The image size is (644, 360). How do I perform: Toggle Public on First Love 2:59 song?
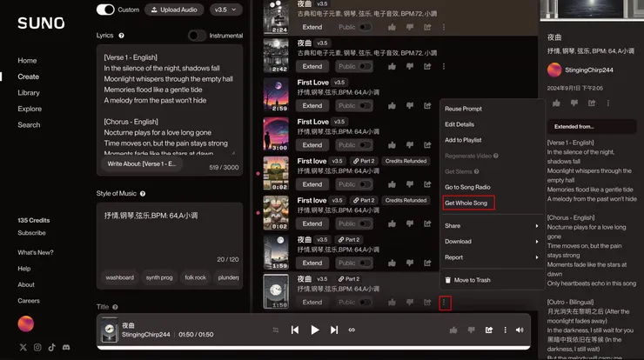(366, 106)
